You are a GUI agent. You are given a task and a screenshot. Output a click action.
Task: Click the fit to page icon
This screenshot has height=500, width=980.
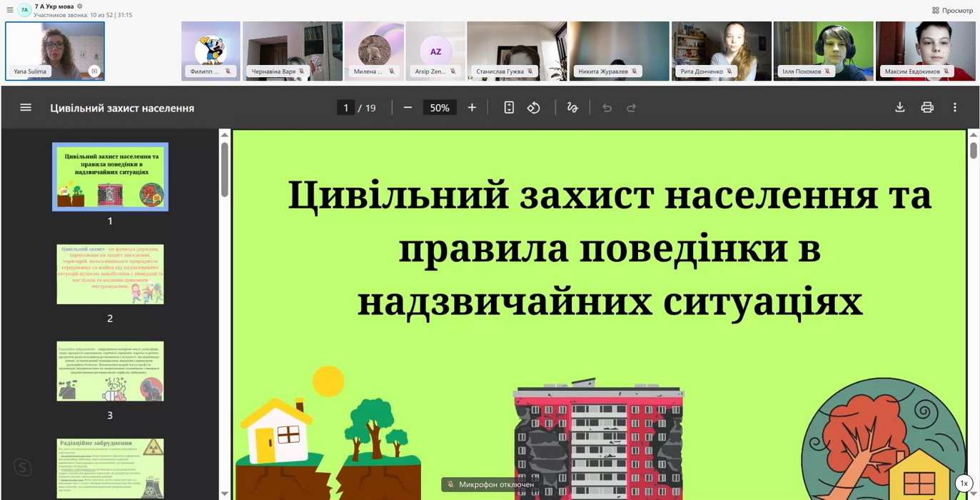pos(509,108)
